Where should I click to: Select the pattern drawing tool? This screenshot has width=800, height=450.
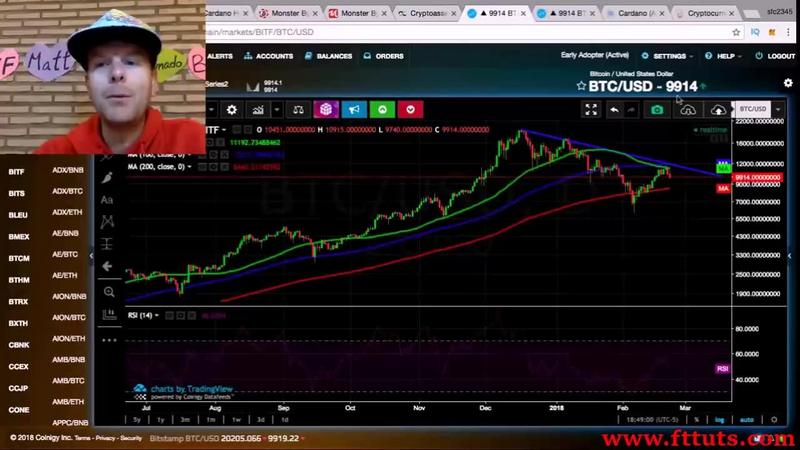coord(107,221)
